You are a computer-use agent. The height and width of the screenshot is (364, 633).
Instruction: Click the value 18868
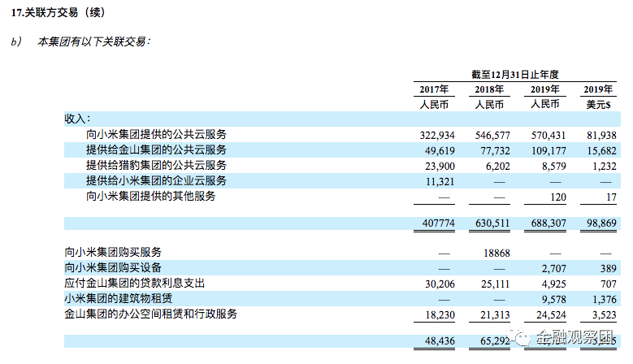[496, 253]
